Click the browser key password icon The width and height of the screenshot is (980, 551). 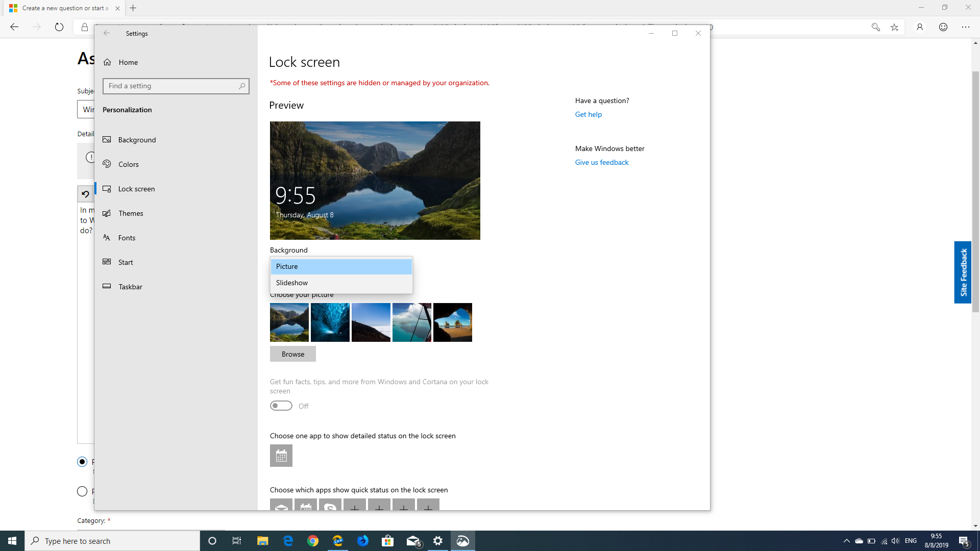876,27
